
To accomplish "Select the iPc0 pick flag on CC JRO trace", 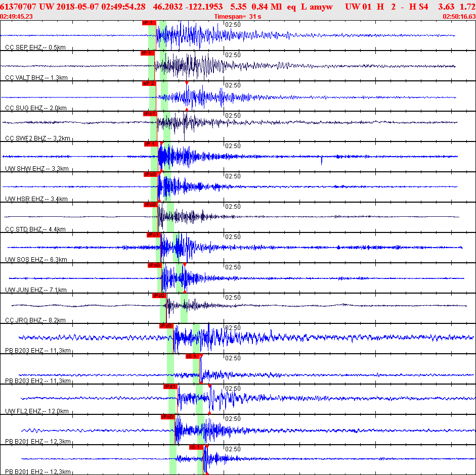I will pos(159,296).
